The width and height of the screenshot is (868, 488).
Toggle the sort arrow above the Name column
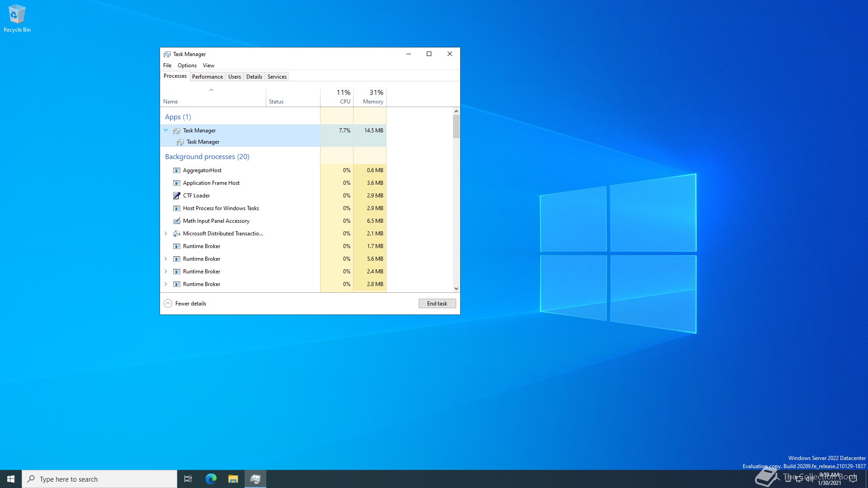pos(211,90)
